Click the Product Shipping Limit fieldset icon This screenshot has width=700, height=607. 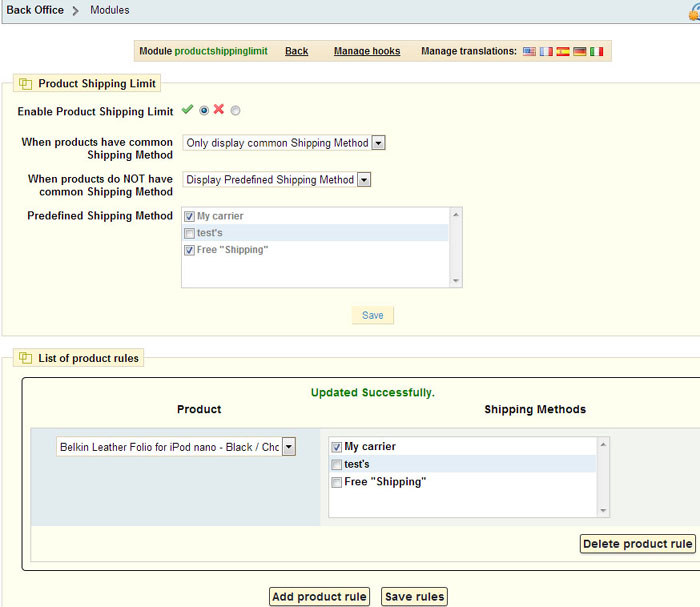pos(25,84)
